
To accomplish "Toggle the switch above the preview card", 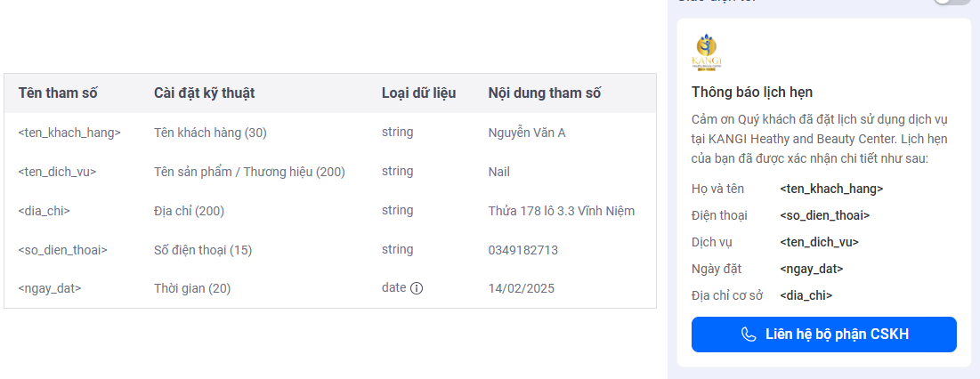I will 952,2.
